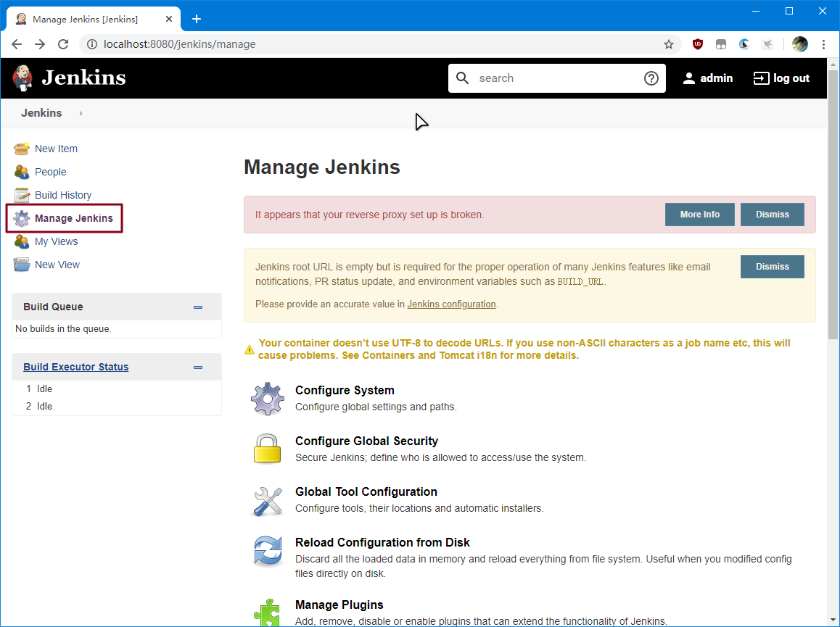Open the Jenkins configuration link
Image resolution: width=840 pixels, height=627 pixels.
452,304
